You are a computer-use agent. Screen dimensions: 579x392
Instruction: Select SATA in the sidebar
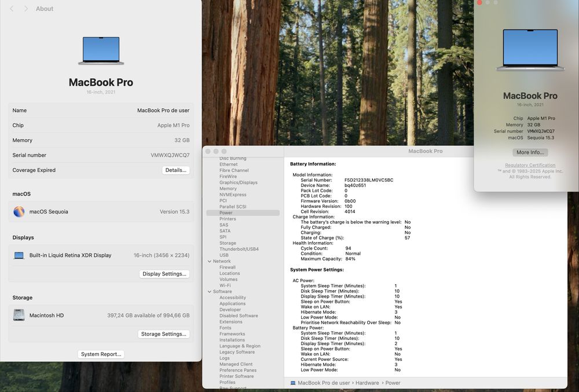(x=225, y=230)
